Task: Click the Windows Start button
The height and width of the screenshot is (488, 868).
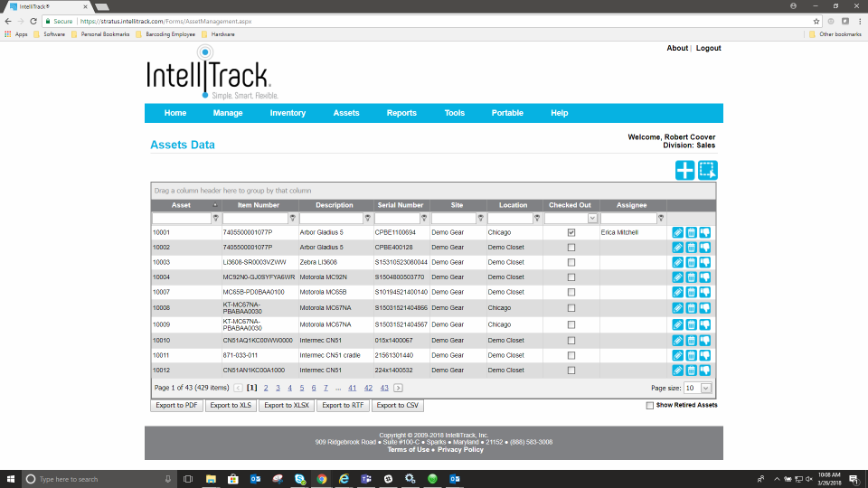Action: [x=11, y=479]
